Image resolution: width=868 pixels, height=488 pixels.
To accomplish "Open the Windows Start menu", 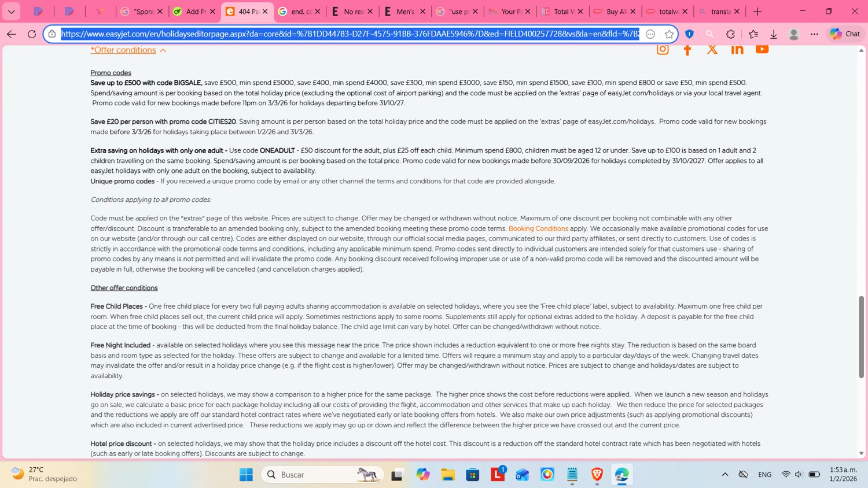I will pos(246,475).
